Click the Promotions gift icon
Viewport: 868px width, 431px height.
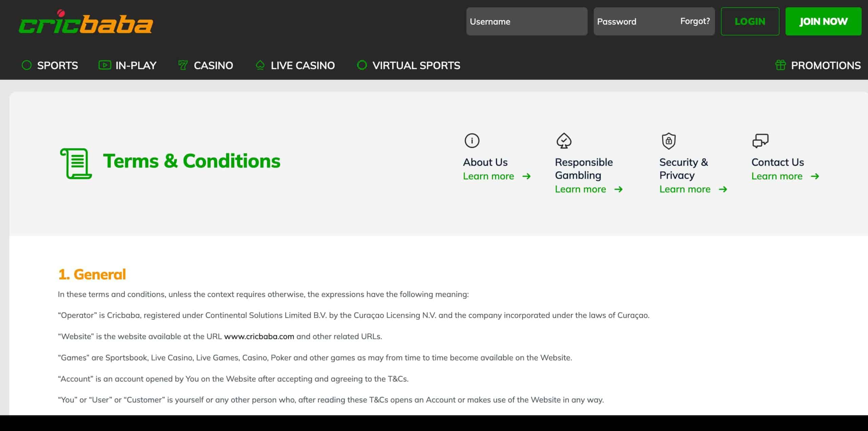pos(781,65)
